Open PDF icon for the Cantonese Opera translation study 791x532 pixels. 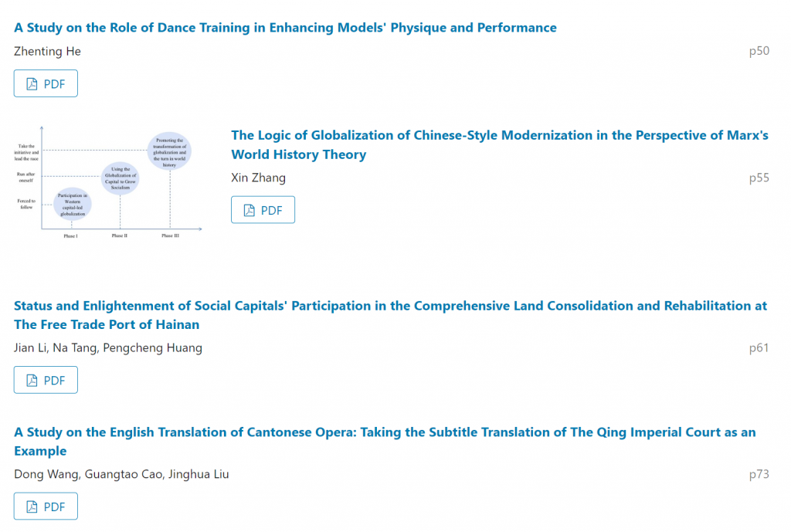(x=32, y=507)
